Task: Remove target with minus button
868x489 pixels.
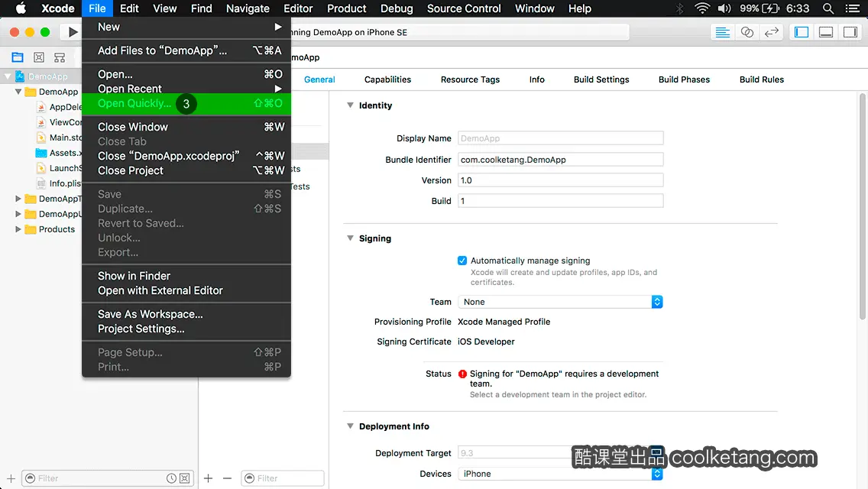Action: pos(227,478)
